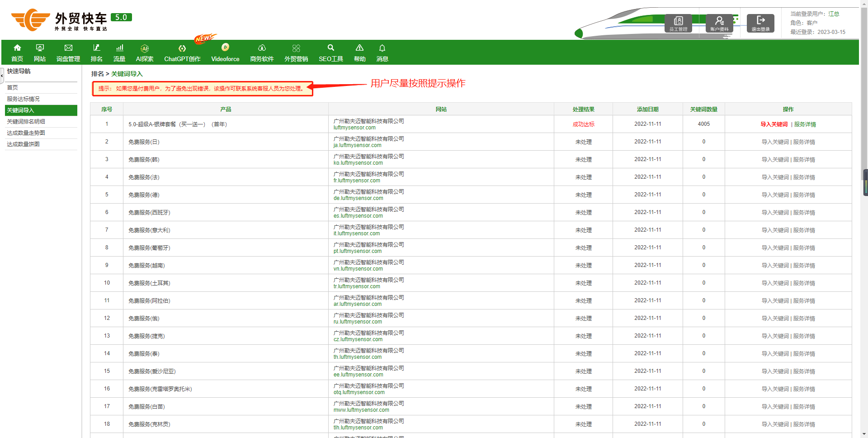Open the AI探索 icon
This screenshot has width=868, height=438.
[145, 48]
